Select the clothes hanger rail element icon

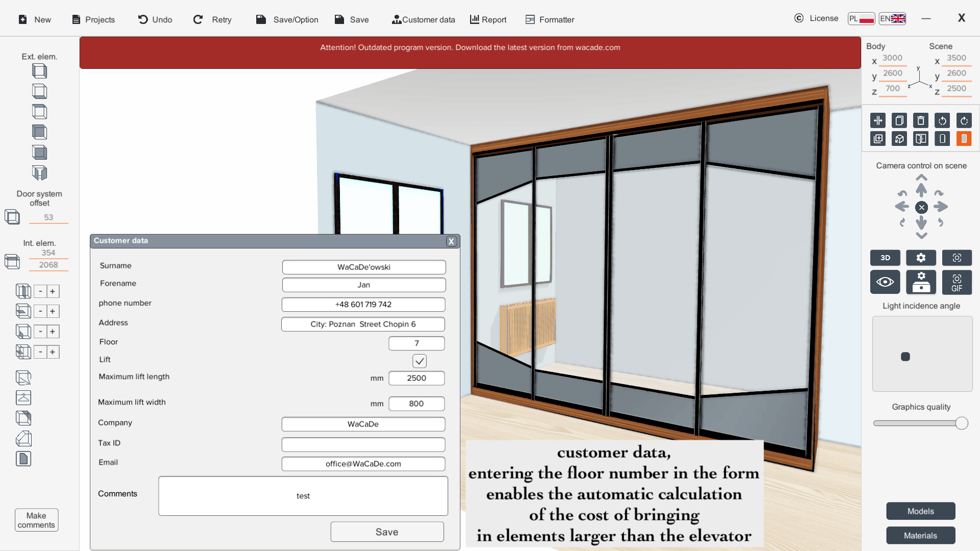[x=23, y=397]
